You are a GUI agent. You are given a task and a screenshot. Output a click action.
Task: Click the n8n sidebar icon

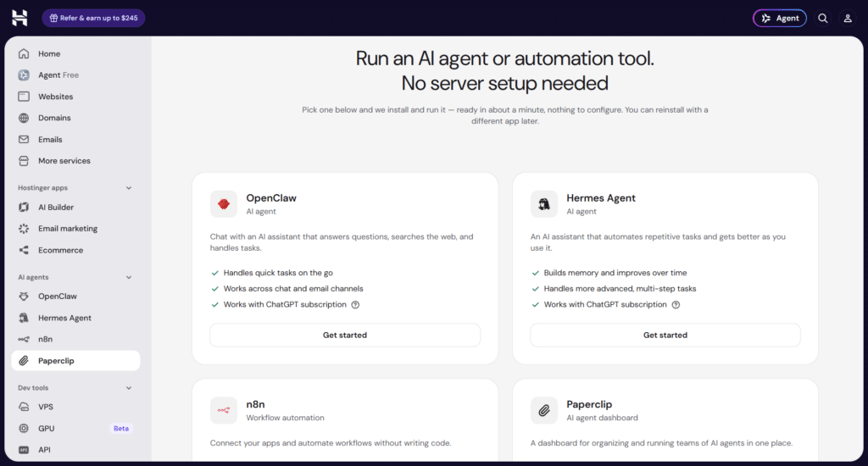point(24,339)
